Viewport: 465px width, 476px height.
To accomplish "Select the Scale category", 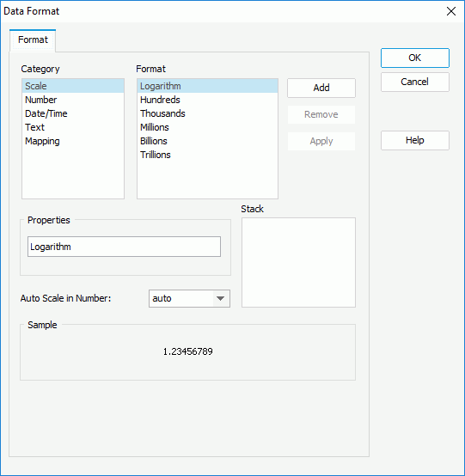I will click(73, 86).
